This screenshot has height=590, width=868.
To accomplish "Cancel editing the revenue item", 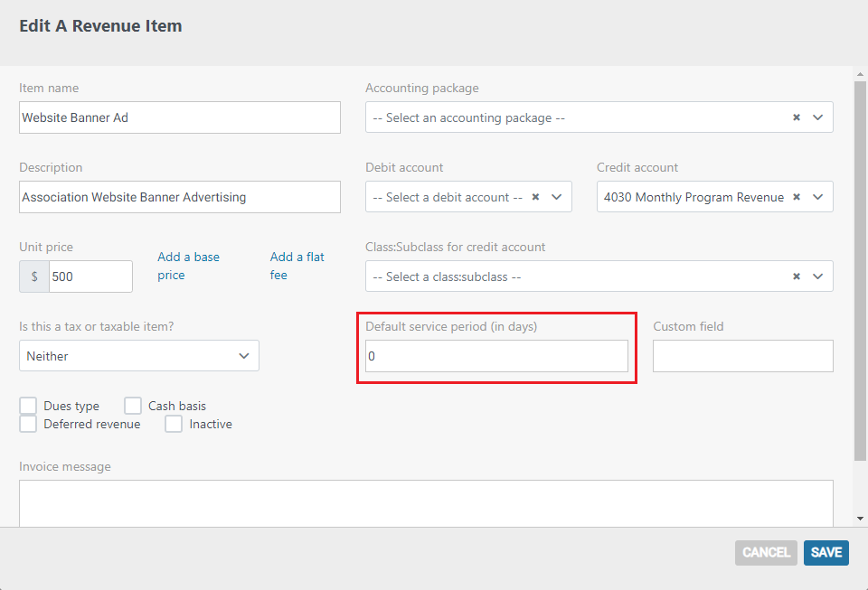I will coord(766,552).
